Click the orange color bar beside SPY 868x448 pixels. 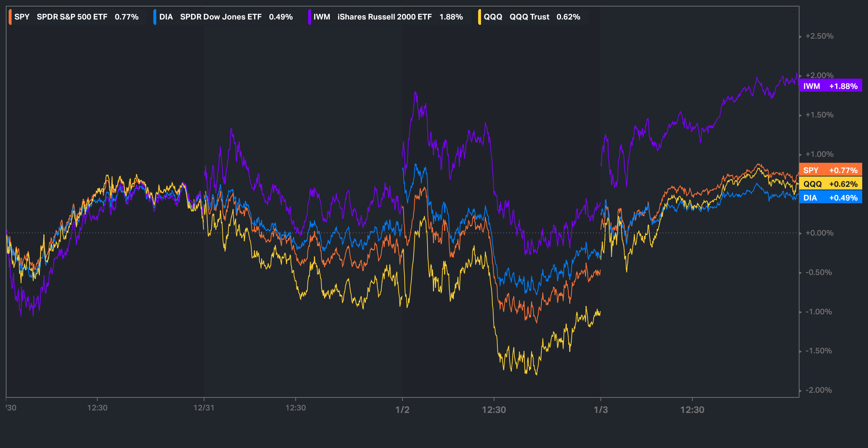(x=10, y=17)
